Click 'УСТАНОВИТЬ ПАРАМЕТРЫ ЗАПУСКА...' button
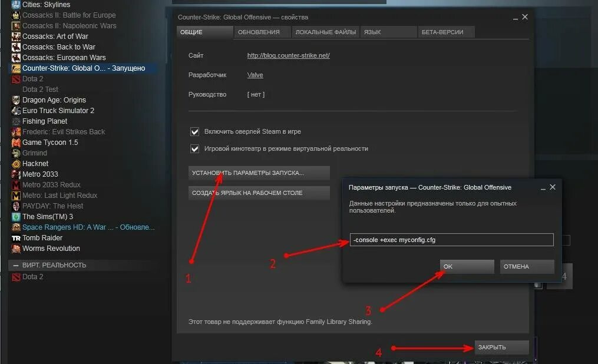 pyautogui.click(x=259, y=173)
